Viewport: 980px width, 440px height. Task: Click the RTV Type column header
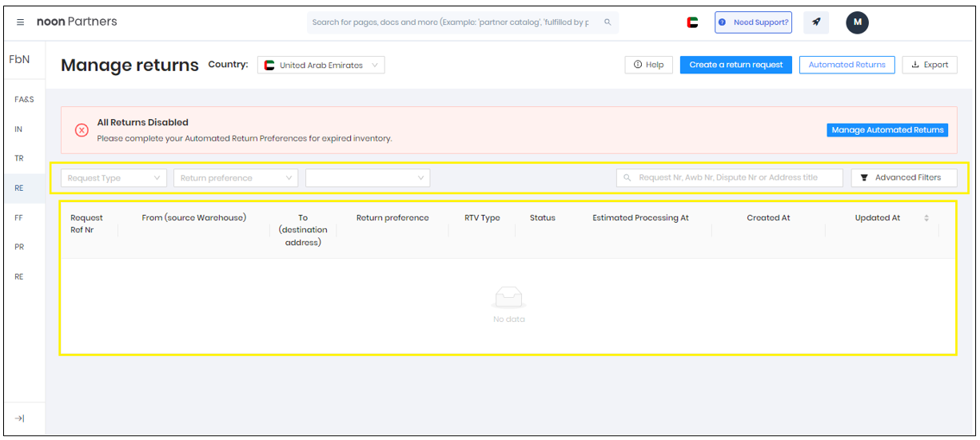482,217
